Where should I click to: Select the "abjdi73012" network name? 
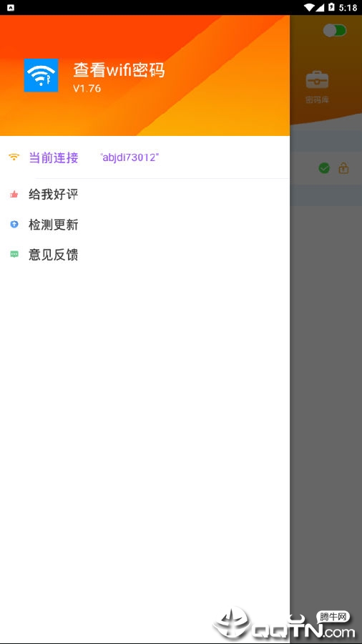click(x=129, y=157)
